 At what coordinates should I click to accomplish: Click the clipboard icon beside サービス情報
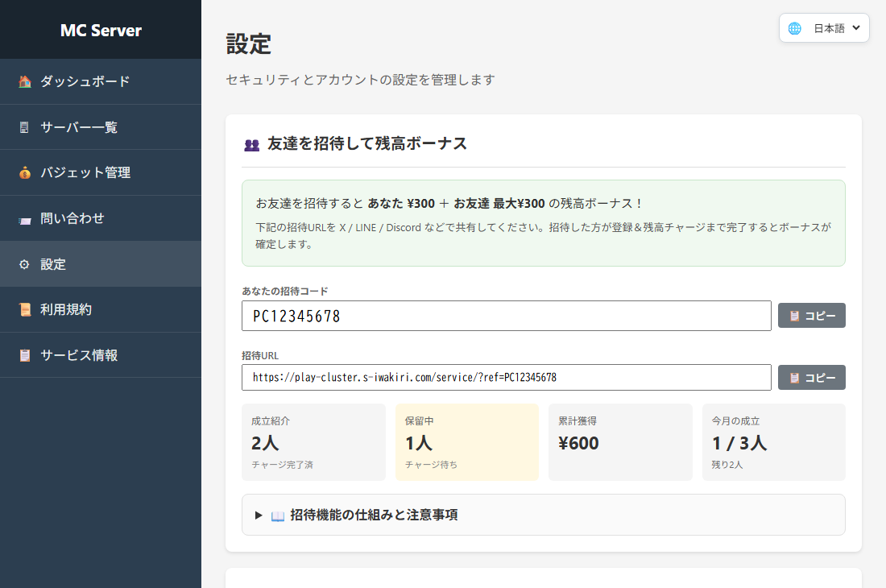[x=25, y=355]
